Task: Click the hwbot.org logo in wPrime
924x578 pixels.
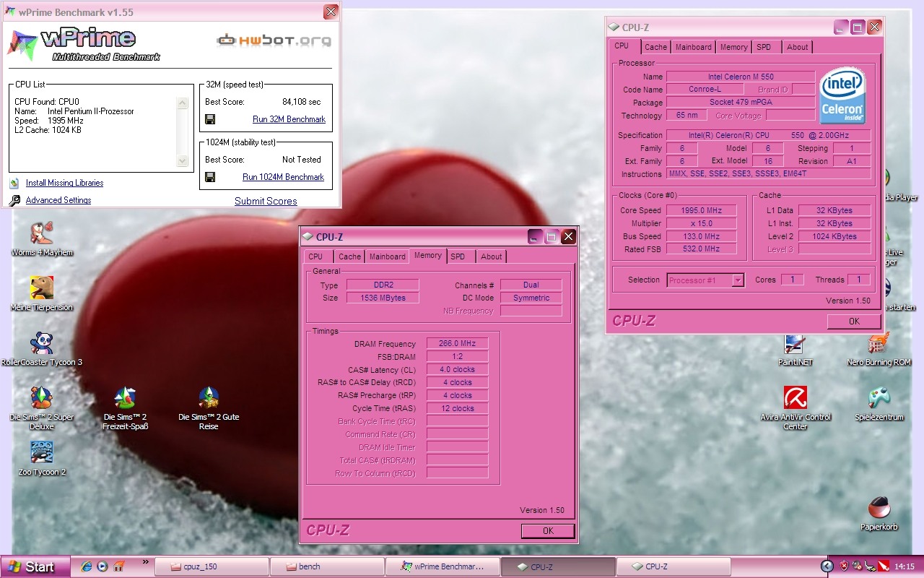Action: (x=274, y=40)
